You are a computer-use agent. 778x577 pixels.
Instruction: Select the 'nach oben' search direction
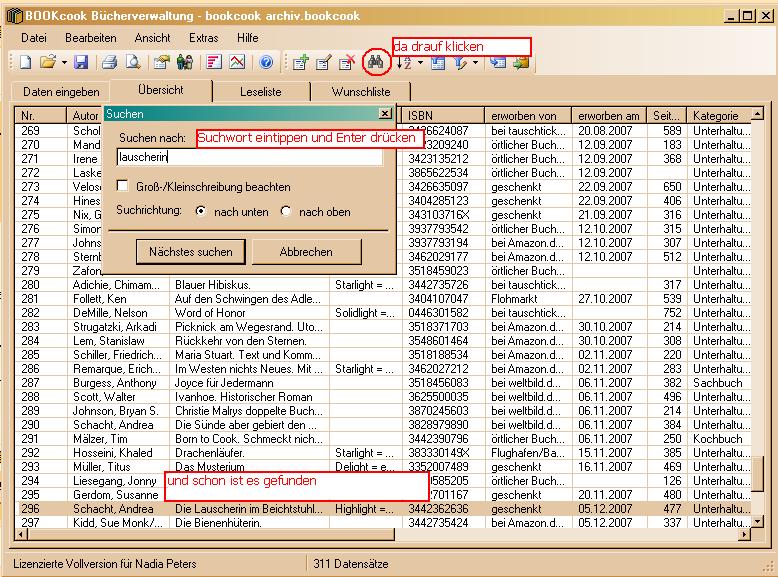286,211
